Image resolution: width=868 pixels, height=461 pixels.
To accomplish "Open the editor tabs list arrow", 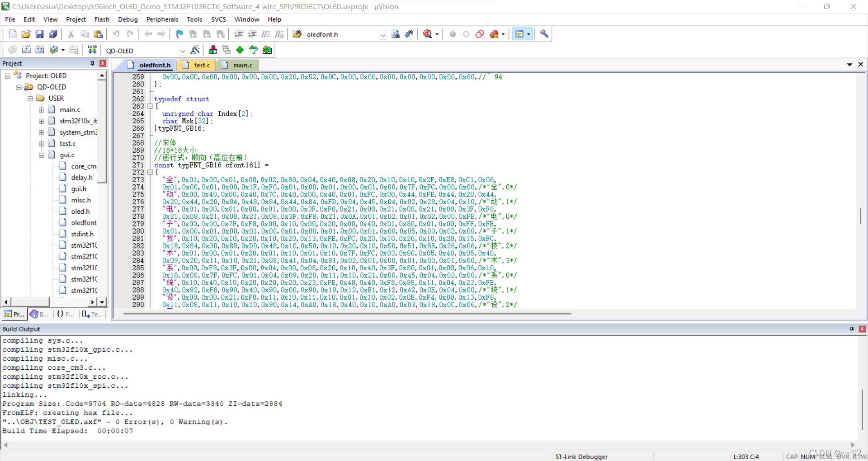I will (x=849, y=65).
